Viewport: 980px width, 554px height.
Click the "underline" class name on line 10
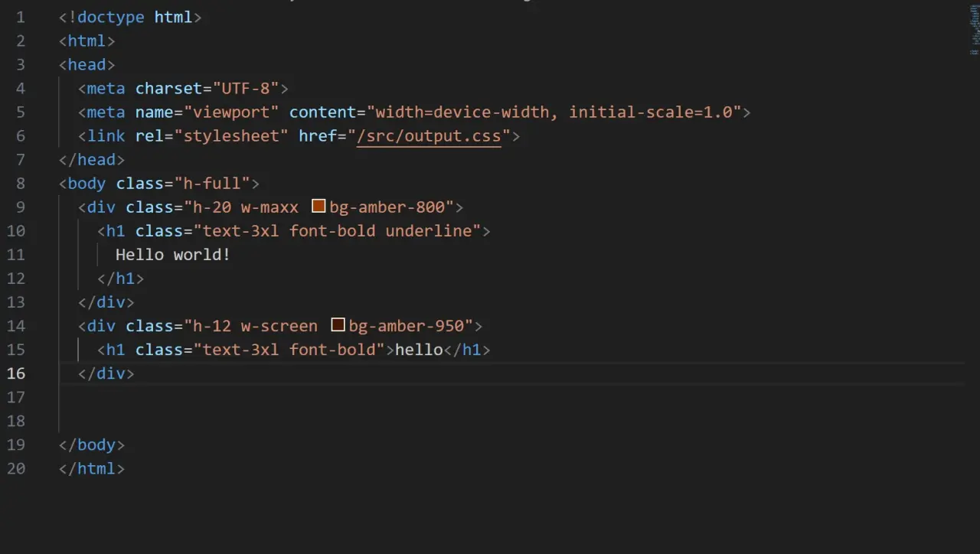pos(428,230)
